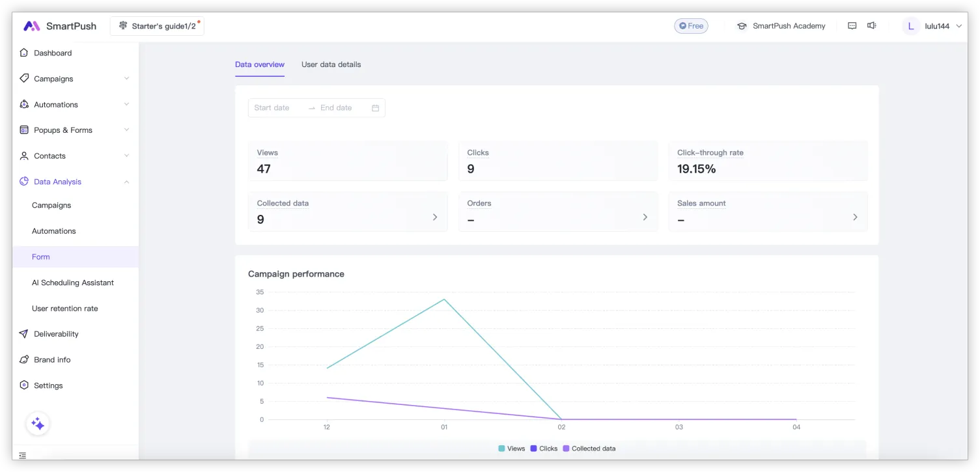This screenshot has width=980, height=472.
Task: Click the calendar icon in date range
Action: tap(375, 108)
